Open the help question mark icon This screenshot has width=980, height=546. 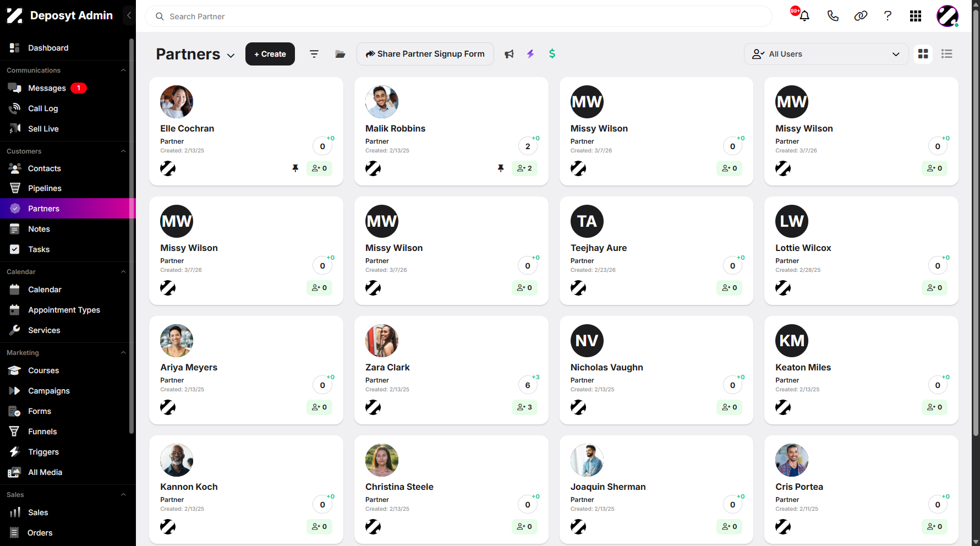(888, 16)
